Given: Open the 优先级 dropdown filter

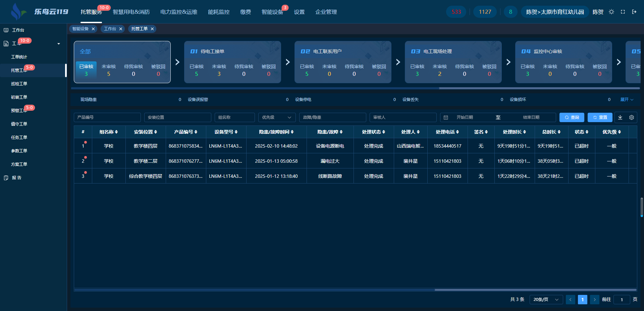Looking at the screenshot, I should point(277,117).
